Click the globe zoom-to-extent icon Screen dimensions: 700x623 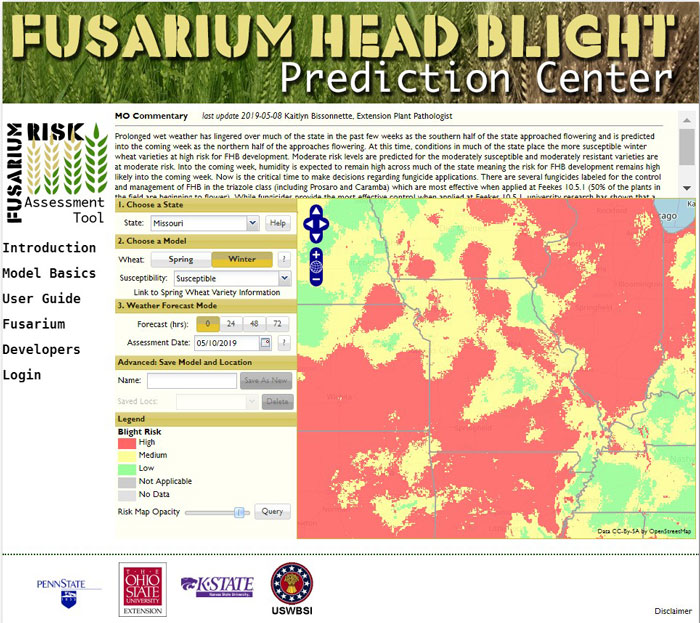316,267
